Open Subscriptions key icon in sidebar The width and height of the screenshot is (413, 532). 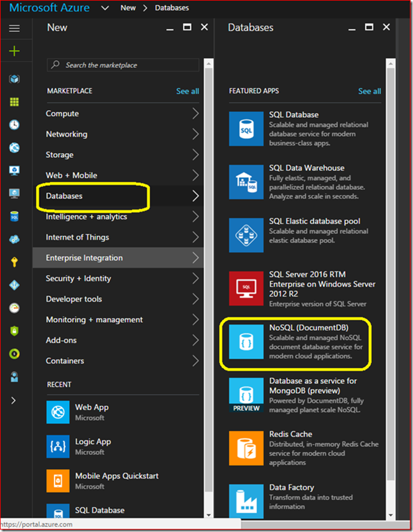pos(14,262)
